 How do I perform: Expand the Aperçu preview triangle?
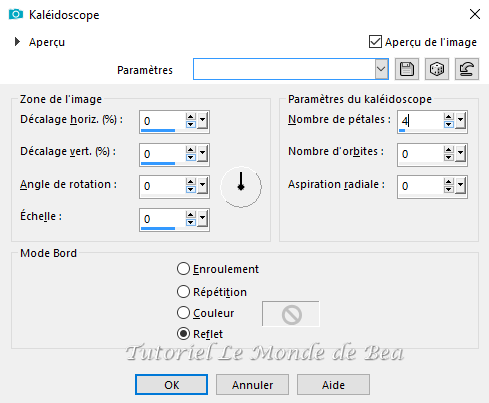point(17,42)
